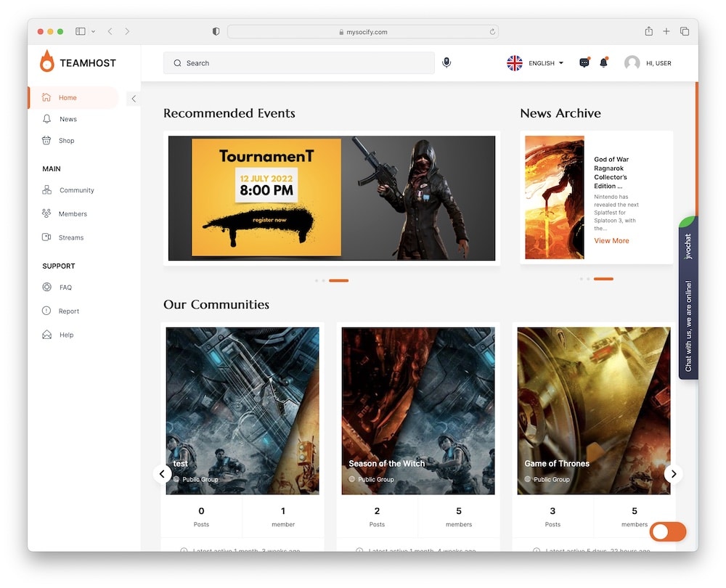The height and width of the screenshot is (588, 726).
Task: Open the Members page
Action: tap(73, 214)
